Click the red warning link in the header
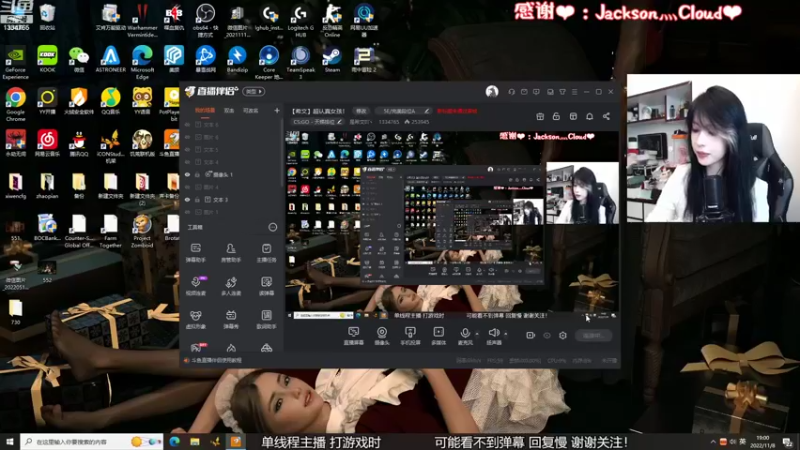 click(x=457, y=111)
